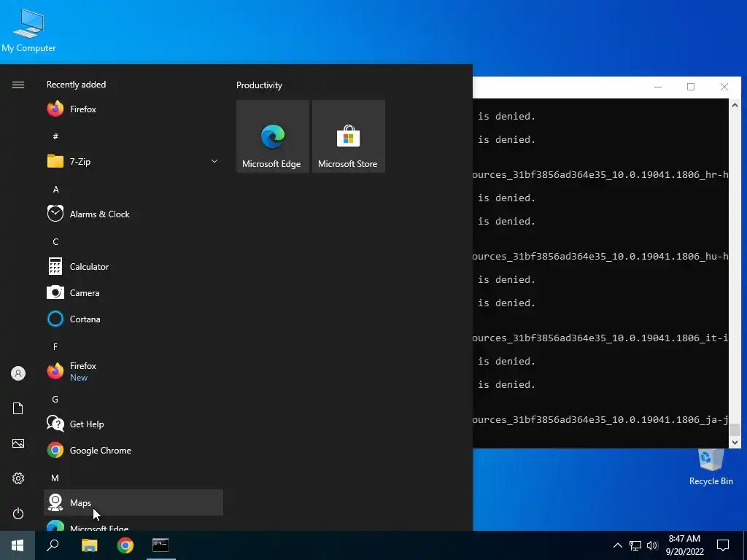This screenshot has width=747, height=560.
Task: Click the Power button in Start
Action: pyautogui.click(x=18, y=513)
